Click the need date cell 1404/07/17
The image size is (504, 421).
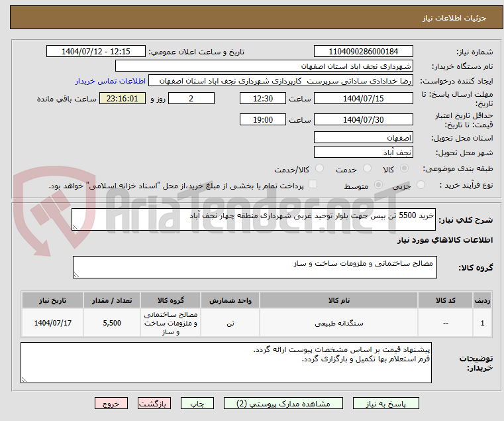pos(52,323)
